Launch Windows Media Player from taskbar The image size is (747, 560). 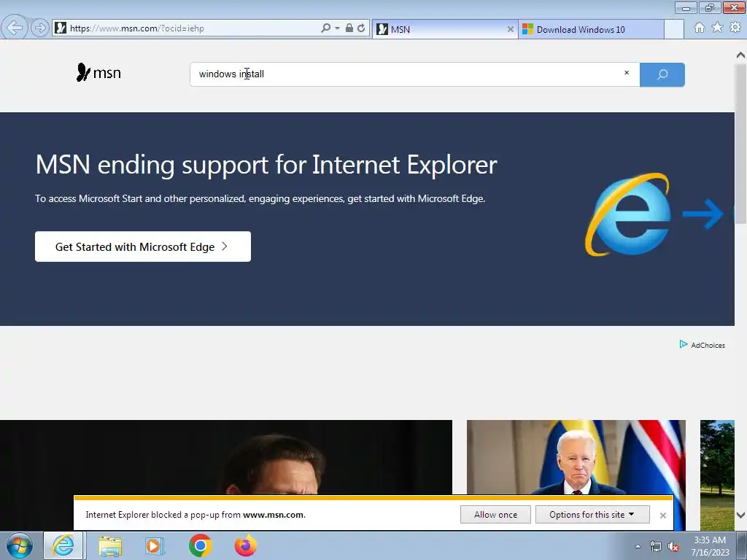[154, 546]
